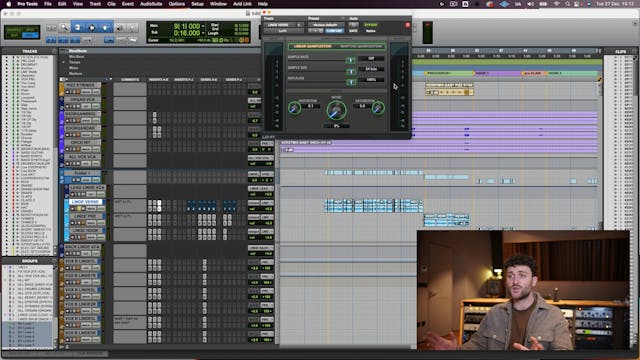The width and height of the screenshot is (640, 360).
Task: Select the Scrubber speaker tool
Action: (120, 28)
